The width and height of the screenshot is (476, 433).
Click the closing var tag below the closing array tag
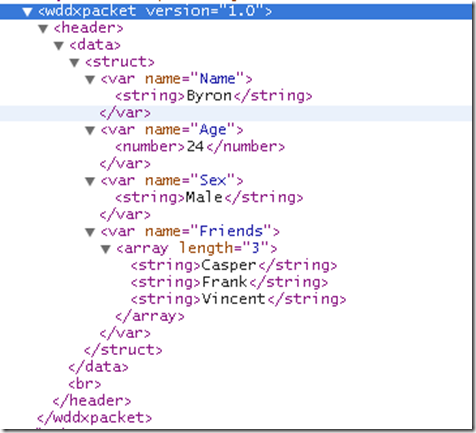click(x=125, y=333)
